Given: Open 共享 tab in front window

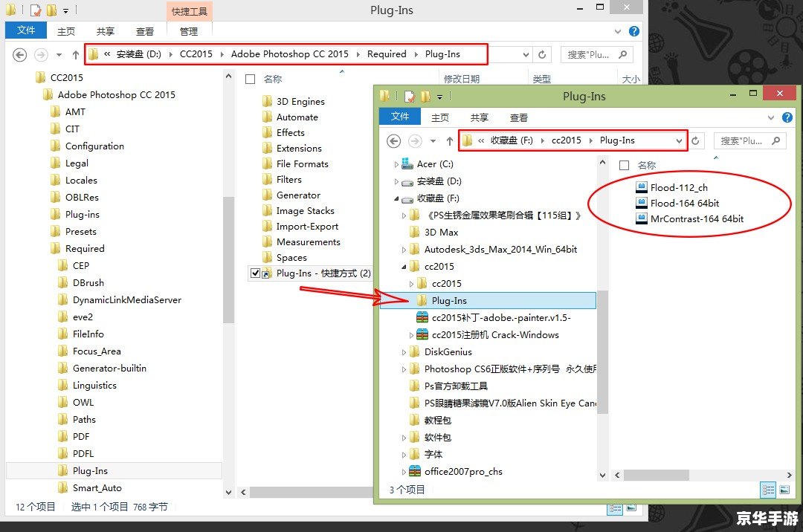Looking at the screenshot, I should click(480, 117).
